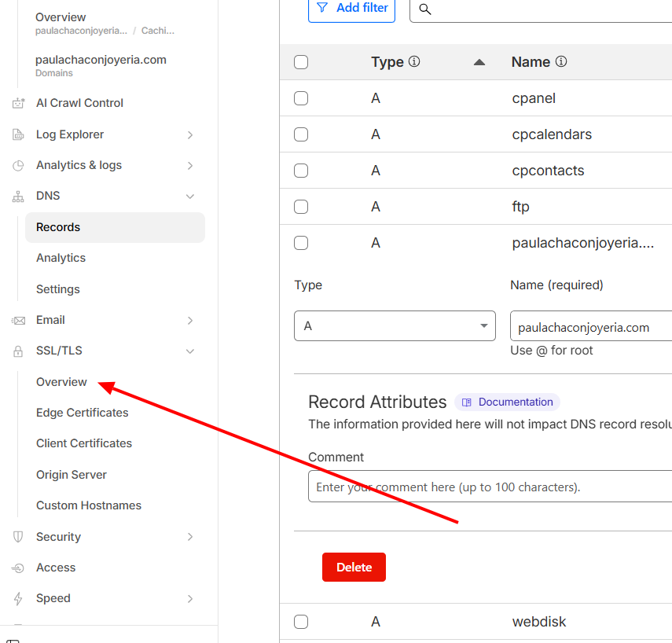Click the SSL/TLS padlock icon
The height and width of the screenshot is (643, 672).
[18, 351]
